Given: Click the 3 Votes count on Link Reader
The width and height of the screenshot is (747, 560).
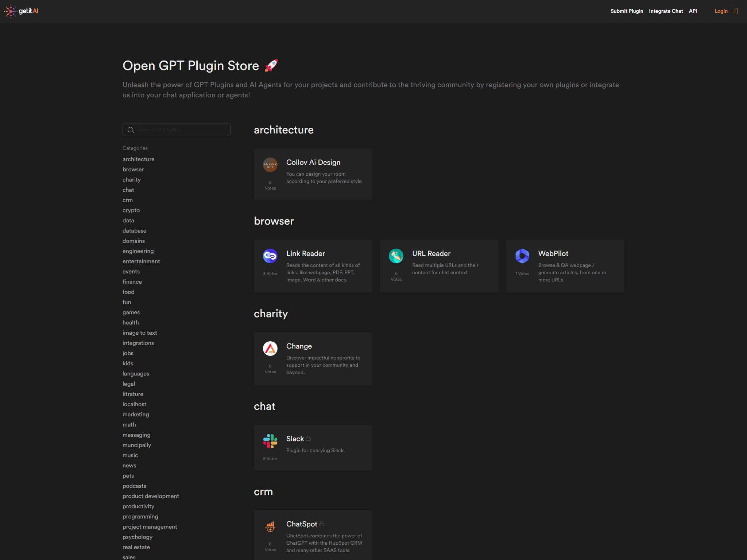Looking at the screenshot, I should point(270,273).
